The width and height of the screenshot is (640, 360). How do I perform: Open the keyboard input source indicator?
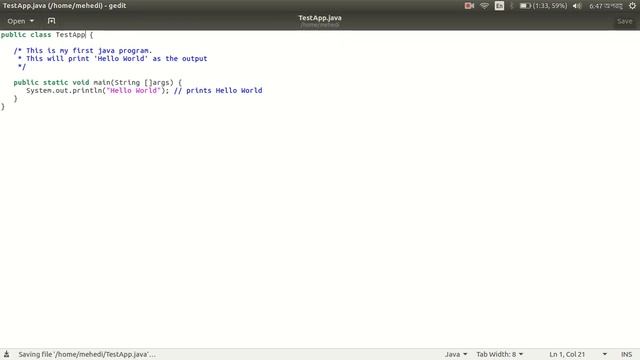click(x=499, y=6)
